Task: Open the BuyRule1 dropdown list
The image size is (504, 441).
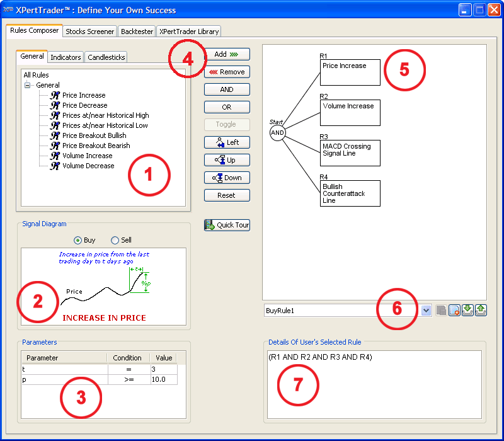Action: point(426,311)
